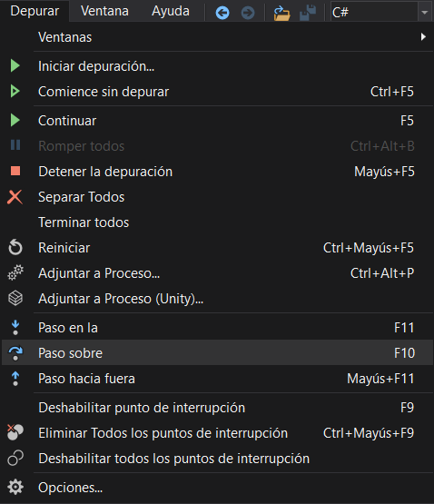Image resolution: width=434 pixels, height=504 pixels.
Task: Select Deshabilitar punto de interrupción
Action: point(217,407)
